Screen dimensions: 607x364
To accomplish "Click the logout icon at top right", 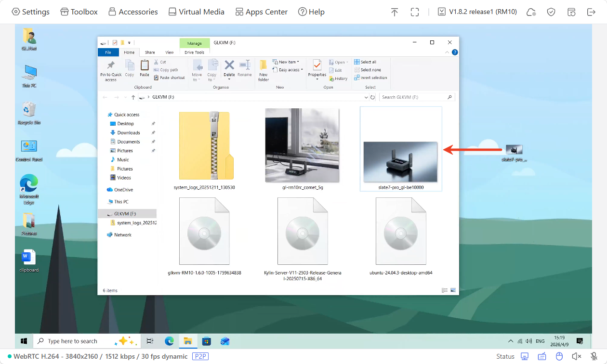I will click(x=591, y=12).
